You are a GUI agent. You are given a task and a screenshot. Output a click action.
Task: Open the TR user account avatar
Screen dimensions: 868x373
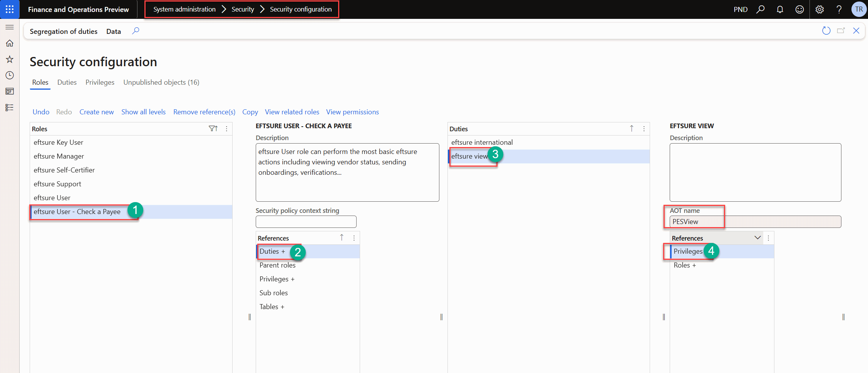pos(859,9)
